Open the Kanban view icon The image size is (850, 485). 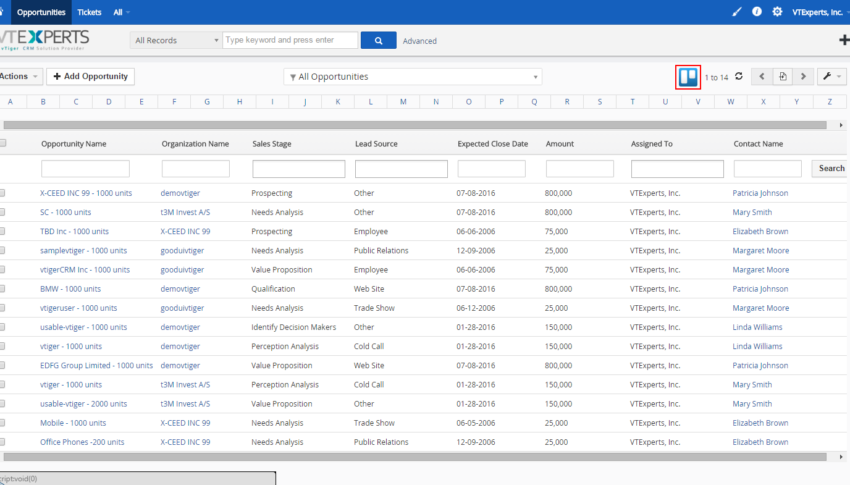point(688,77)
